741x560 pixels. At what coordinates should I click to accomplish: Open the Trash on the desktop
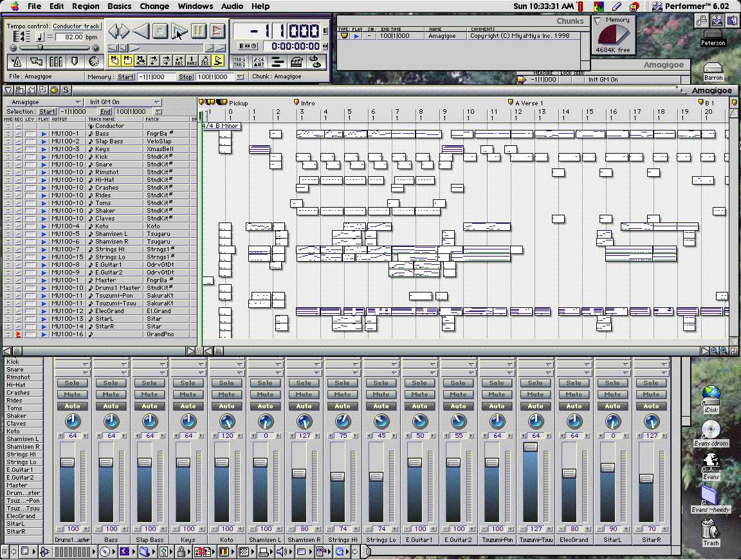[x=710, y=533]
